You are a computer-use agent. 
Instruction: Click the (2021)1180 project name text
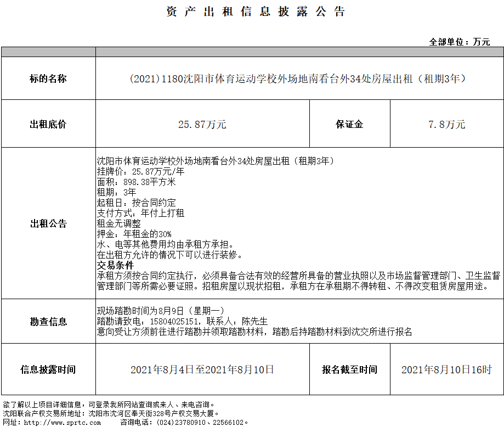(299, 78)
